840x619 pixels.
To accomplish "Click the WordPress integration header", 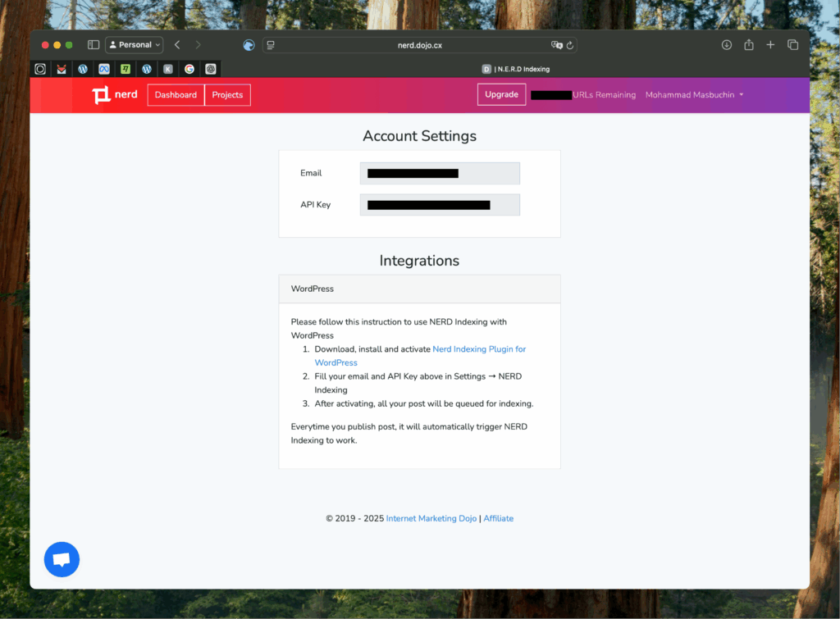I will [419, 289].
